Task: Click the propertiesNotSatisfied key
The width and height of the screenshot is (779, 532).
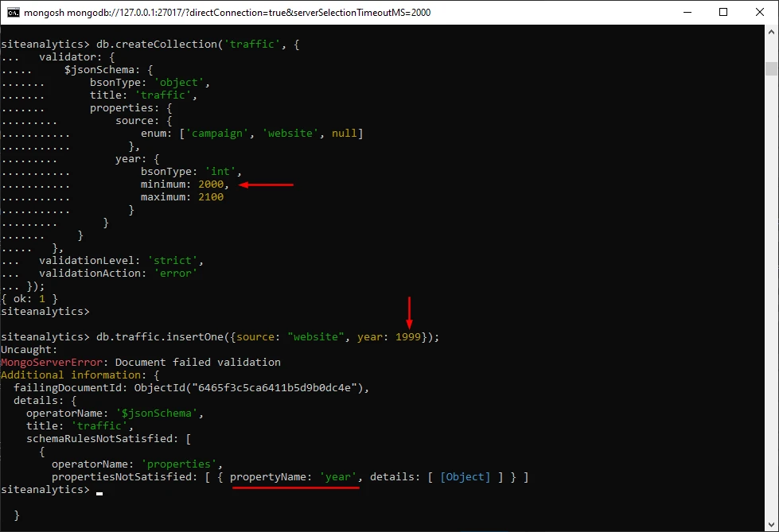Action: tap(125, 477)
